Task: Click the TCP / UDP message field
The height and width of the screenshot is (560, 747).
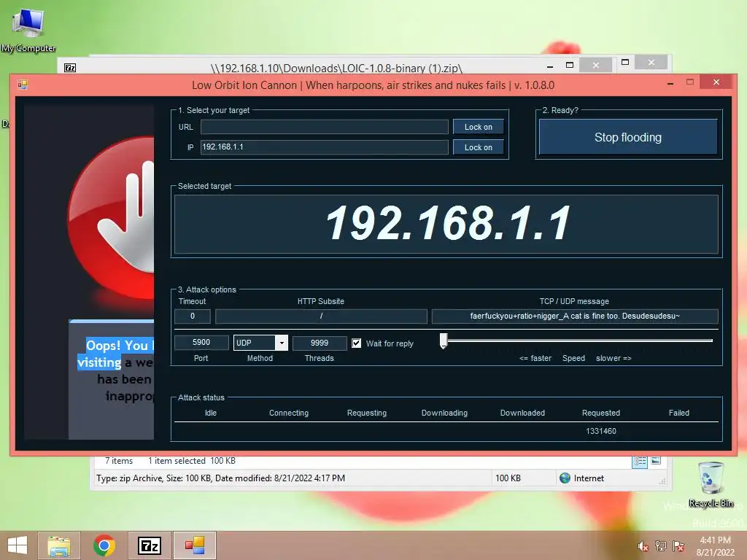Action: click(575, 316)
